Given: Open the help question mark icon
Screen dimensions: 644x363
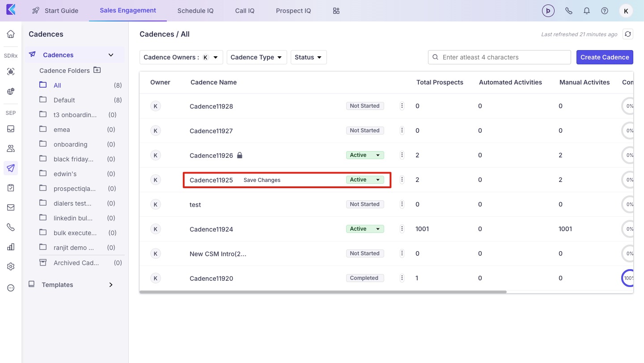Looking at the screenshot, I should coord(605,11).
